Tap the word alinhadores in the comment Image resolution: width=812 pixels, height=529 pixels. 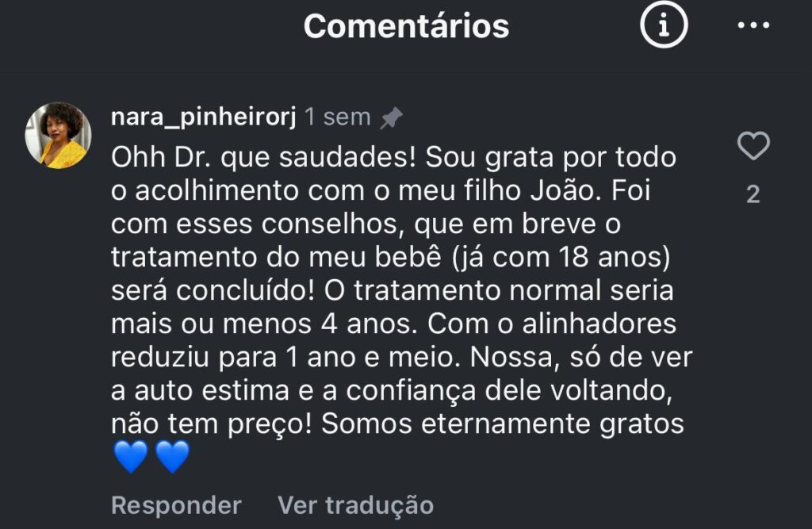pyautogui.click(x=599, y=324)
